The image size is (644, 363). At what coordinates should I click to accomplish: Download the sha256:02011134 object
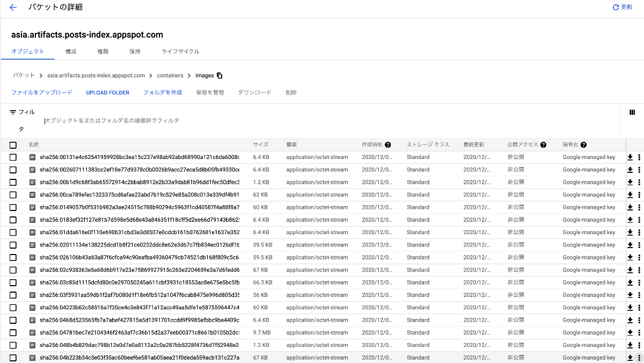[630, 245]
